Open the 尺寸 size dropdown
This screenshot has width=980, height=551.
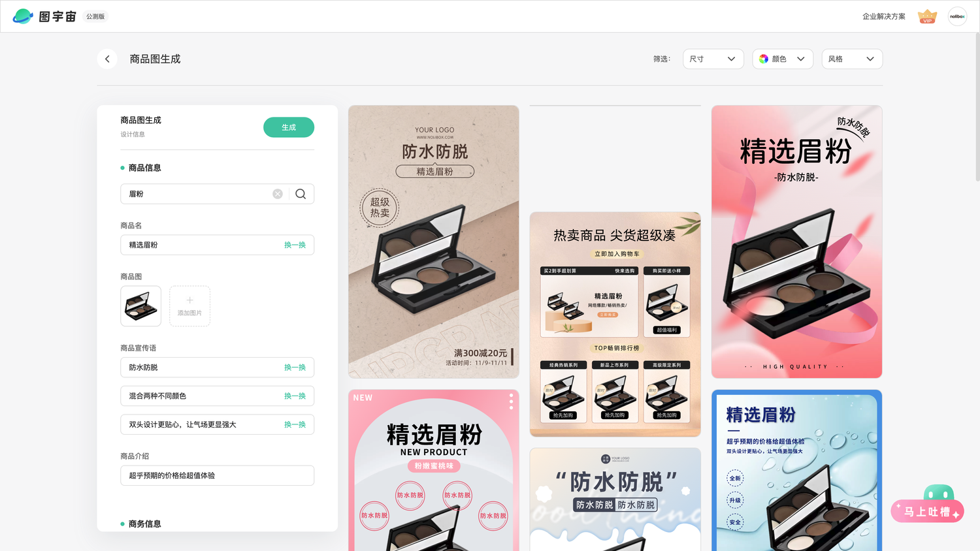[713, 59]
